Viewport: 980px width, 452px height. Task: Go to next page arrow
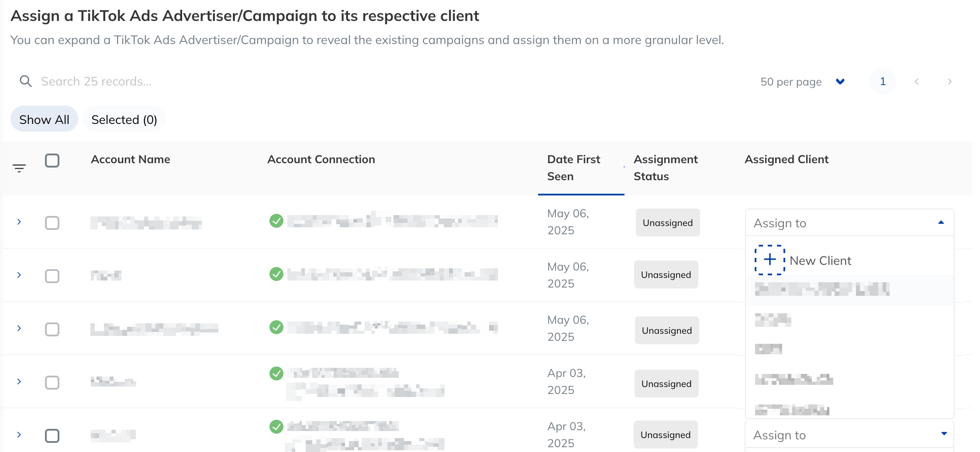click(x=949, y=82)
